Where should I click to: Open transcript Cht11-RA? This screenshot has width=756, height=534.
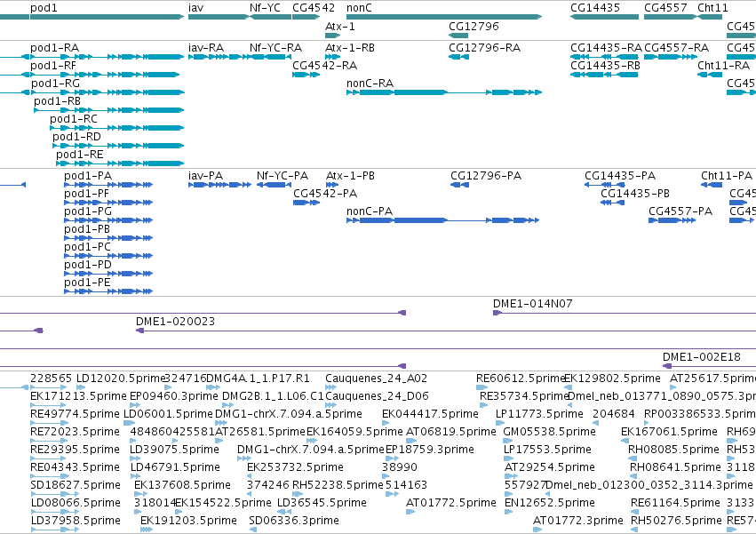pyautogui.click(x=724, y=66)
